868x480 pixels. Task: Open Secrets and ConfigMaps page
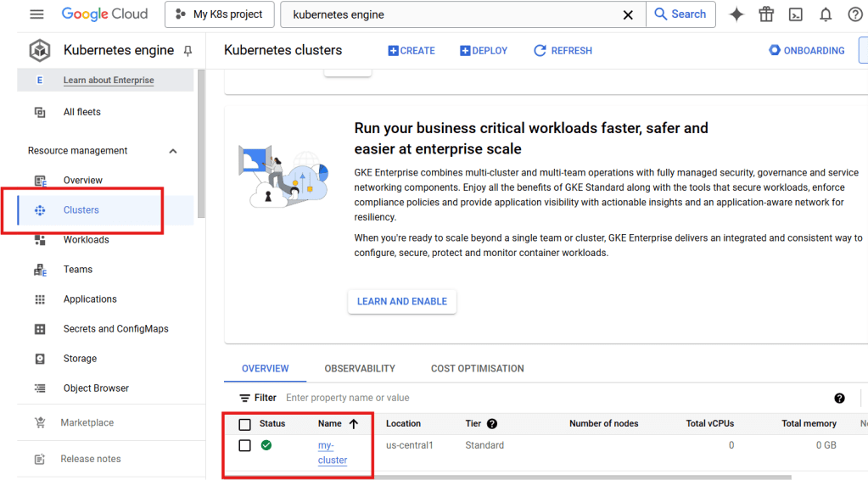(115, 329)
